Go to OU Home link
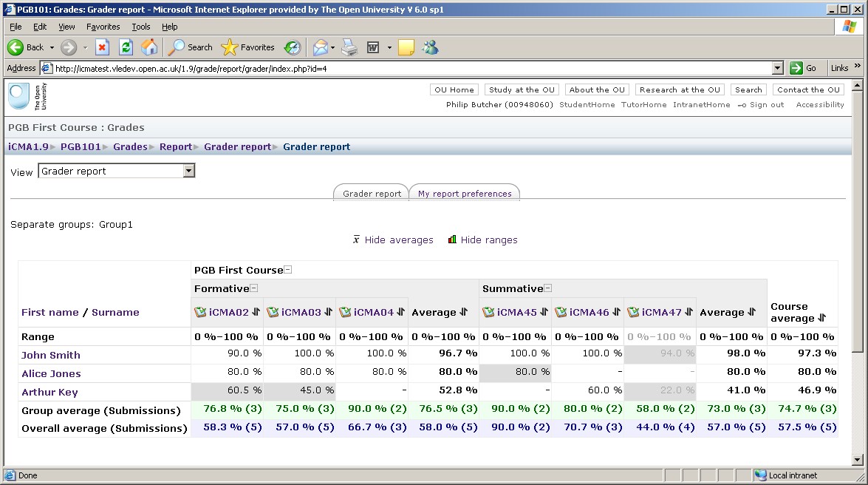The width and height of the screenshot is (868, 485). [454, 89]
